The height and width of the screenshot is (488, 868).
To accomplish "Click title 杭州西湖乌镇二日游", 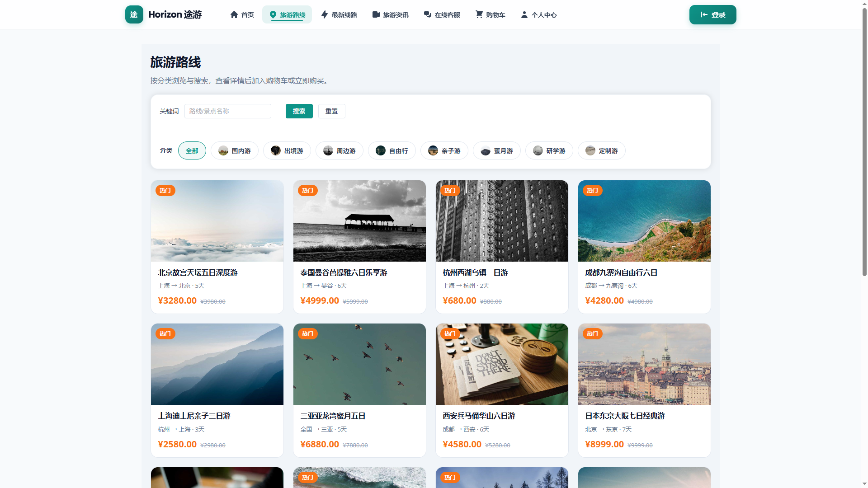I will coord(475,272).
